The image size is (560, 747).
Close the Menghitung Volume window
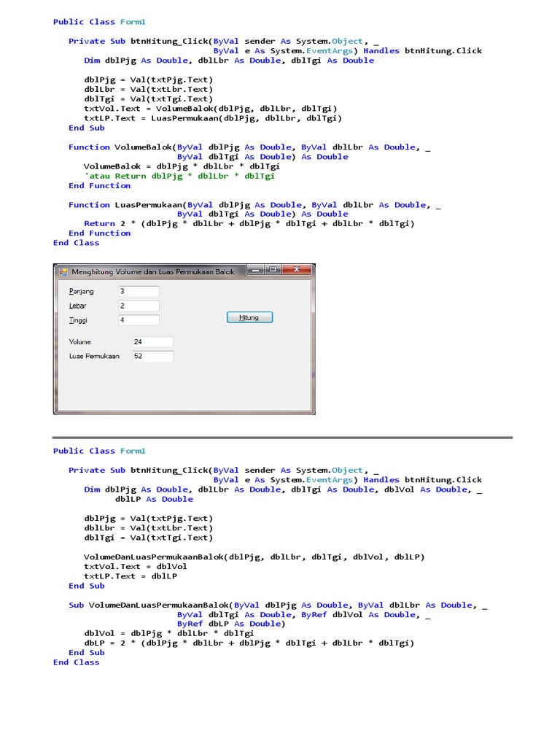click(297, 270)
